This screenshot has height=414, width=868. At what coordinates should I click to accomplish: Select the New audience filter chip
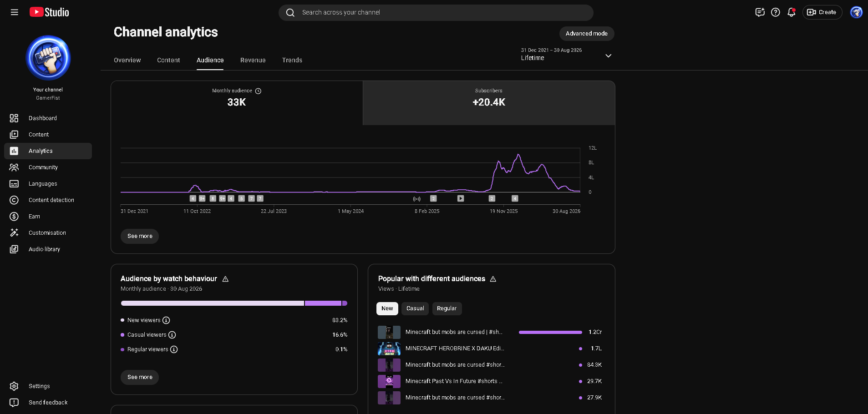point(387,308)
